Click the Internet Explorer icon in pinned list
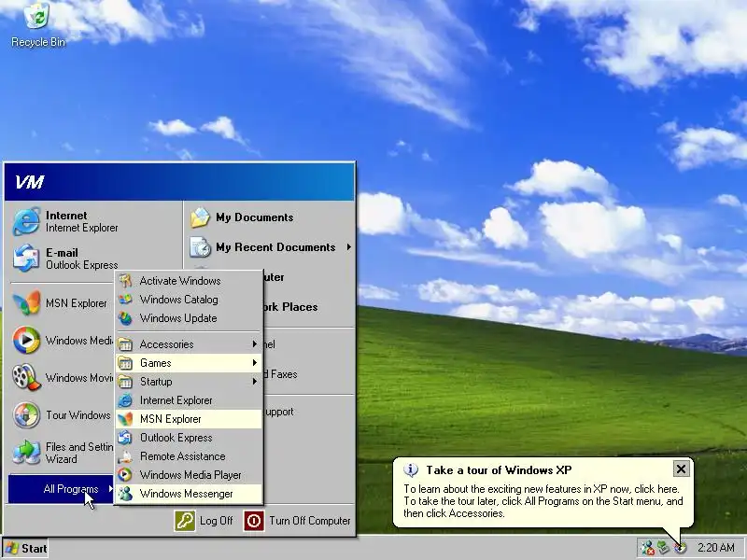 point(26,221)
